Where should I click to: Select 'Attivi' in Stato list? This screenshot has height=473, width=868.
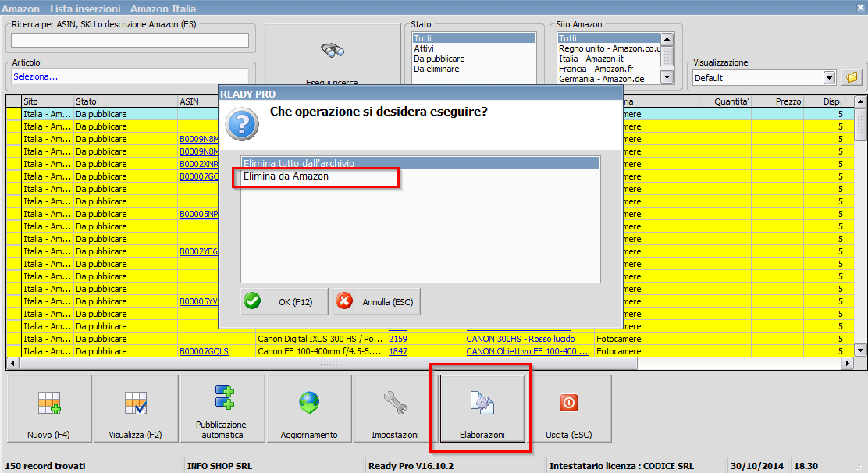474,48
